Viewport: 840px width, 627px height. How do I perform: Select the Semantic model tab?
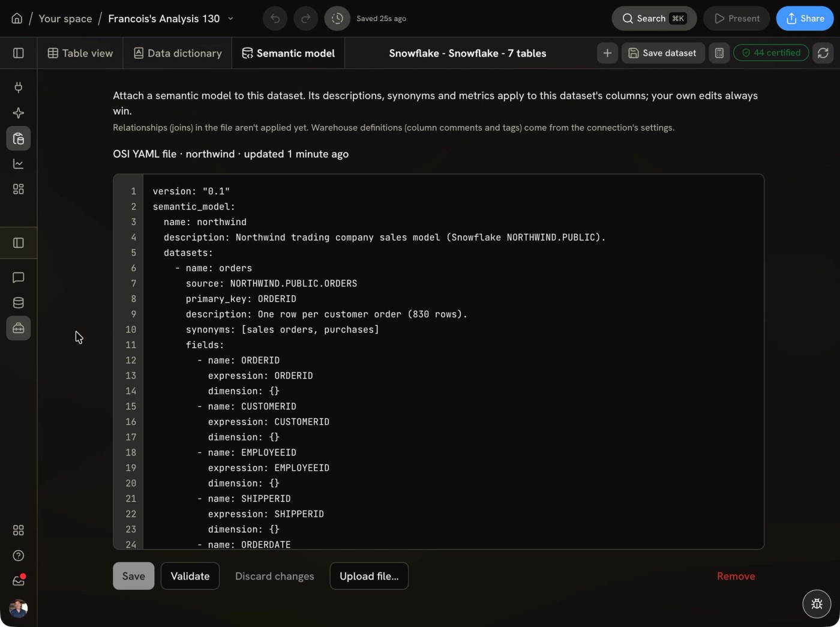pos(289,53)
